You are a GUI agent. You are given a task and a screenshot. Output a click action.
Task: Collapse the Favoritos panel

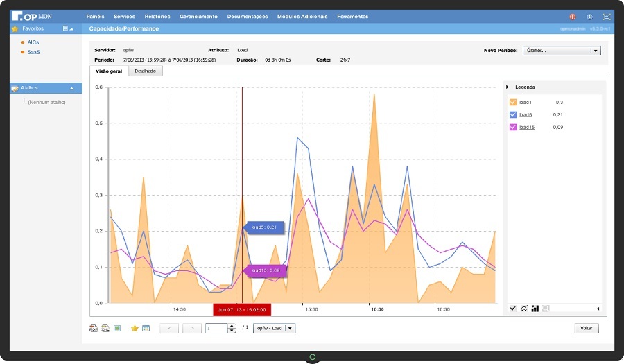[71, 29]
